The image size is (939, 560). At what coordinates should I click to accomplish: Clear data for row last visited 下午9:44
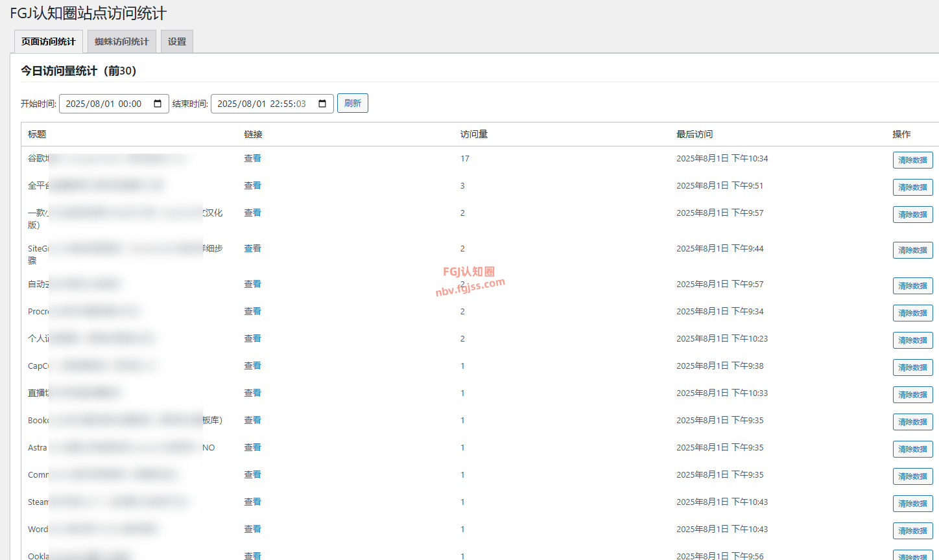coord(912,250)
